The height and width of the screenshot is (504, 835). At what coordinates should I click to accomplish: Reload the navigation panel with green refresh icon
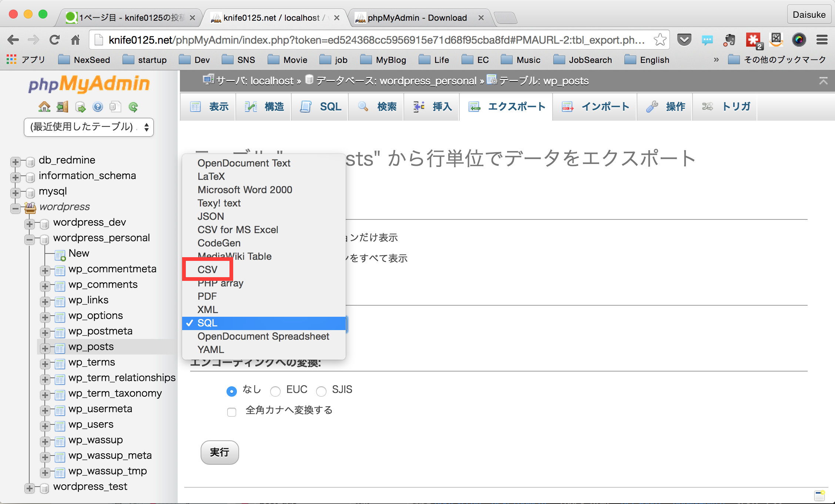[133, 107]
